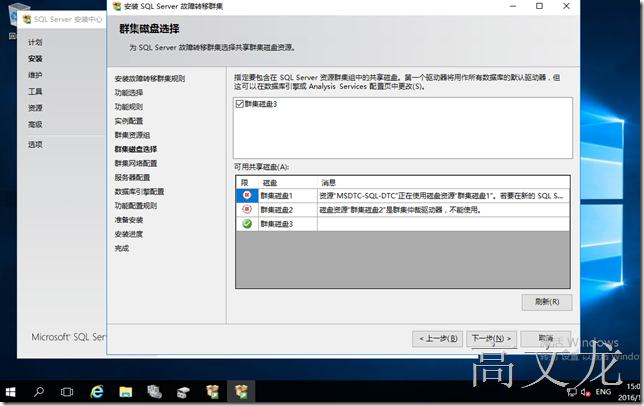Open the 功能配置规则 step

[136, 206]
